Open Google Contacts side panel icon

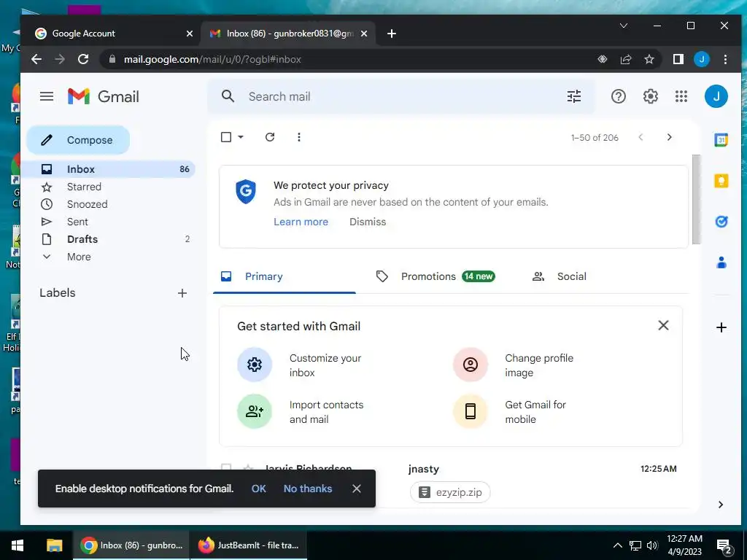point(721,262)
